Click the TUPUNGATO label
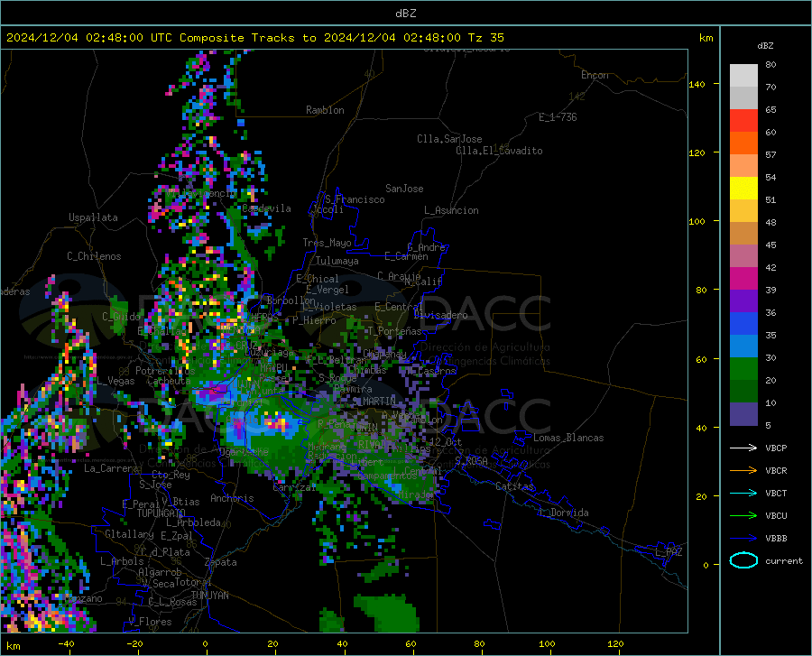This screenshot has width=812, height=656. [161, 513]
